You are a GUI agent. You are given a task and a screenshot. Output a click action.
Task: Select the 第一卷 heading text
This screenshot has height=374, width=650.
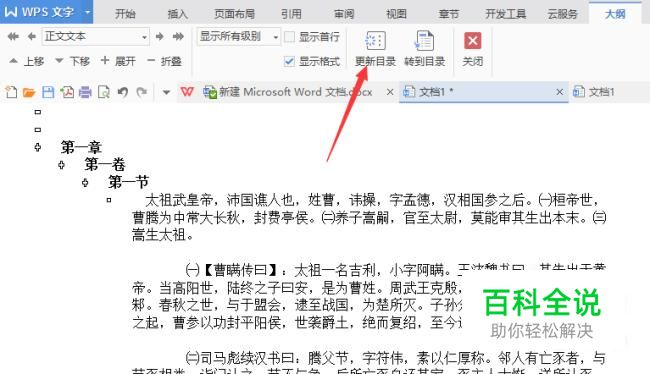click(x=105, y=165)
